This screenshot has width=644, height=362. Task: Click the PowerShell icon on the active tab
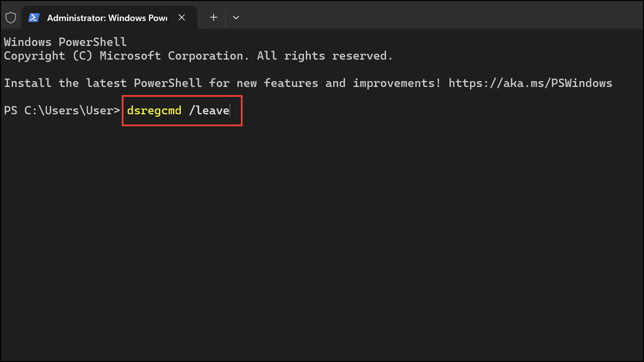click(x=33, y=17)
